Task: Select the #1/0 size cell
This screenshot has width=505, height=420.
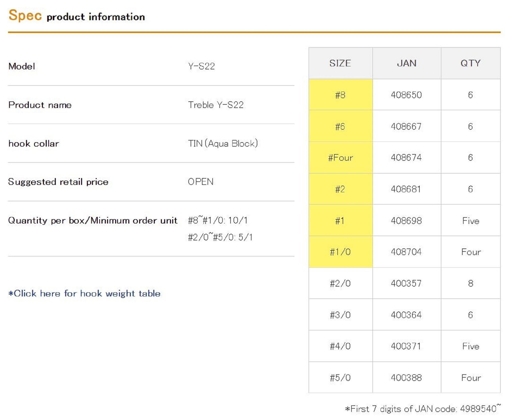Action: coord(340,252)
